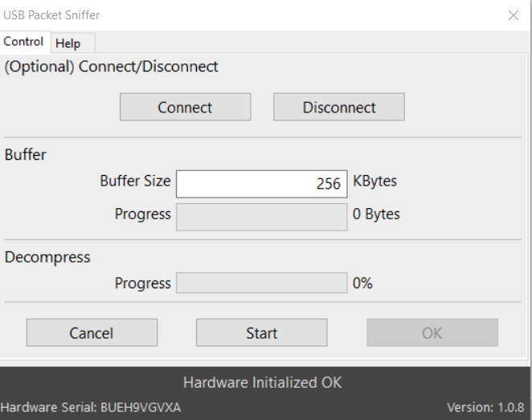This screenshot has width=532, height=420.
Task: Cancel the capture dialog
Action: point(92,332)
